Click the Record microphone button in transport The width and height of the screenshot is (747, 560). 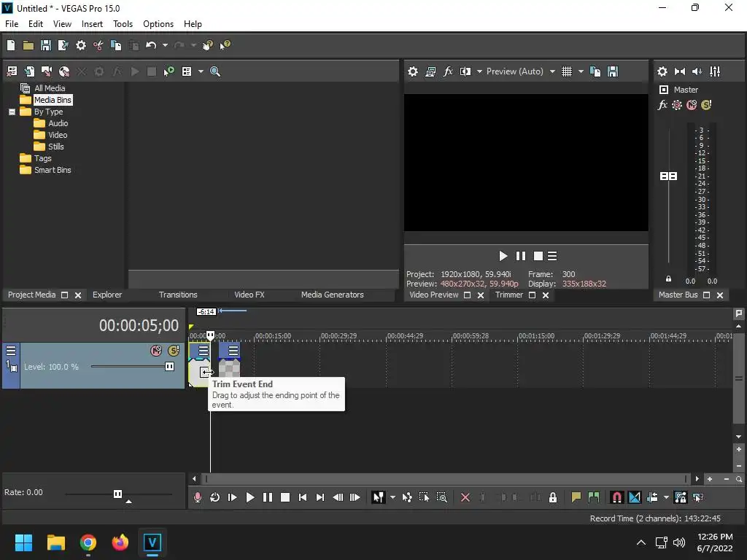(x=197, y=497)
